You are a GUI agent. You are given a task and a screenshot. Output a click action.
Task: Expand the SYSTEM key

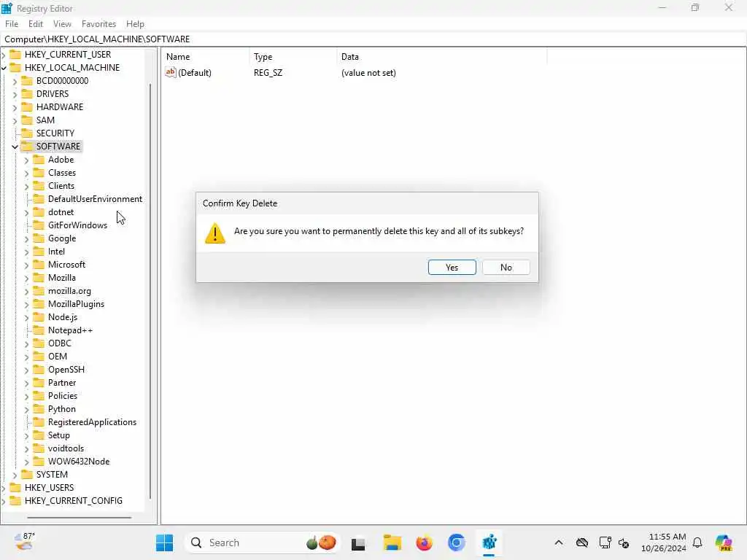[x=15, y=475]
